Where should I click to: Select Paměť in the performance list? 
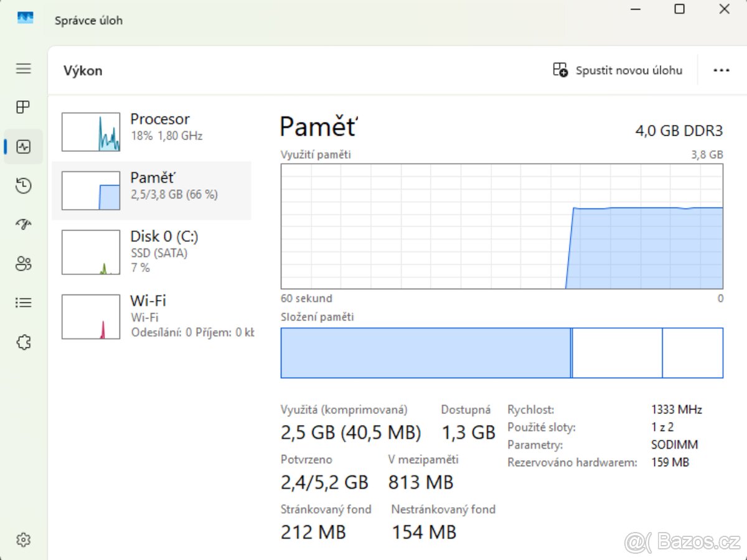pyautogui.click(x=151, y=190)
